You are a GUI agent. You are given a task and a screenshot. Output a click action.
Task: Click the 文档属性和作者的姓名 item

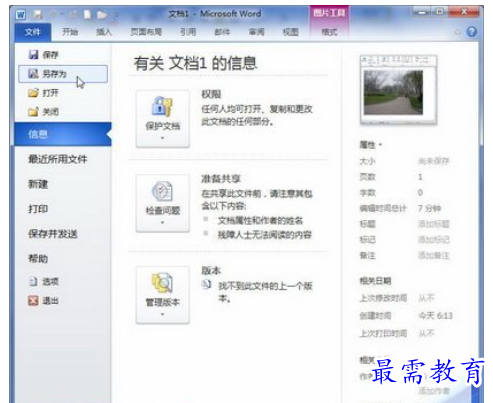click(260, 220)
